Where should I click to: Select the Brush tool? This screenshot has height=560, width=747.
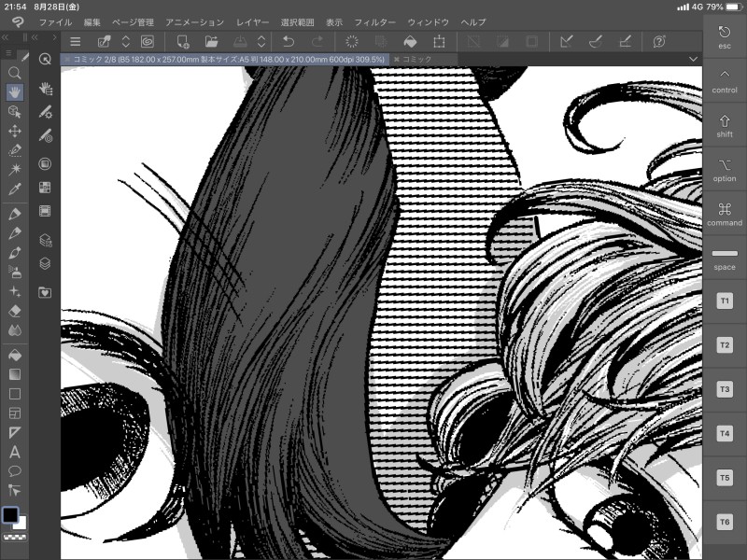(x=15, y=252)
